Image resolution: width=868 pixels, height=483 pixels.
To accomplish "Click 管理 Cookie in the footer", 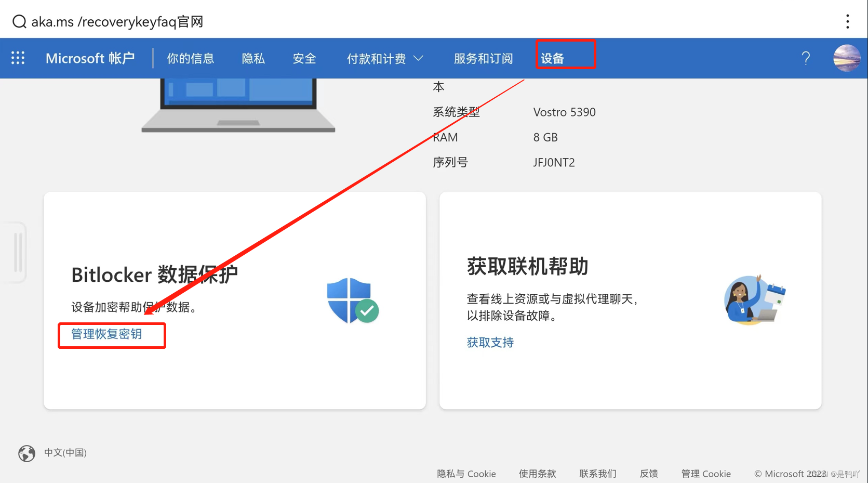I will [x=705, y=474].
